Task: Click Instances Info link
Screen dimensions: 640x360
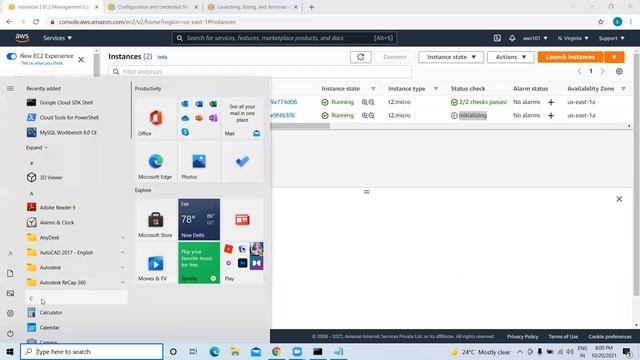Action: pyautogui.click(x=162, y=57)
